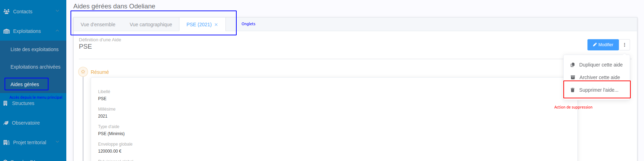Expand the Projet territorial chevron
This screenshot has width=644, height=161.
pos(57,142)
